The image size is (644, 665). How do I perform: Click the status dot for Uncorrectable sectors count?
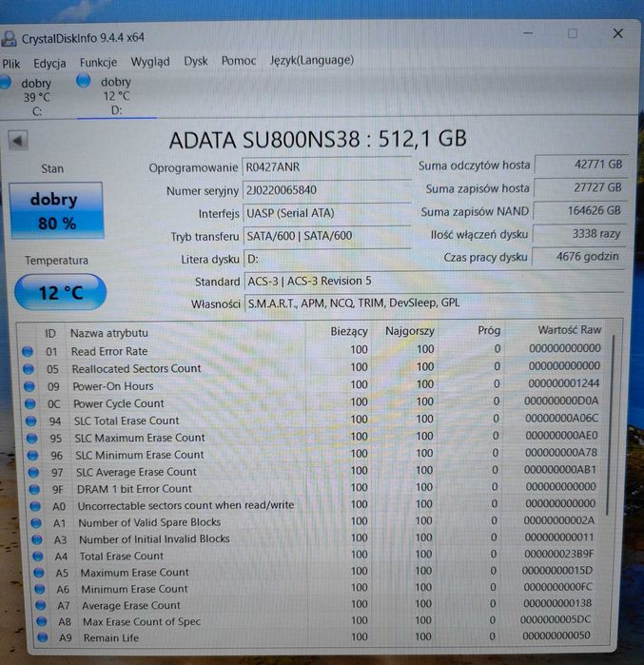tap(35, 506)
